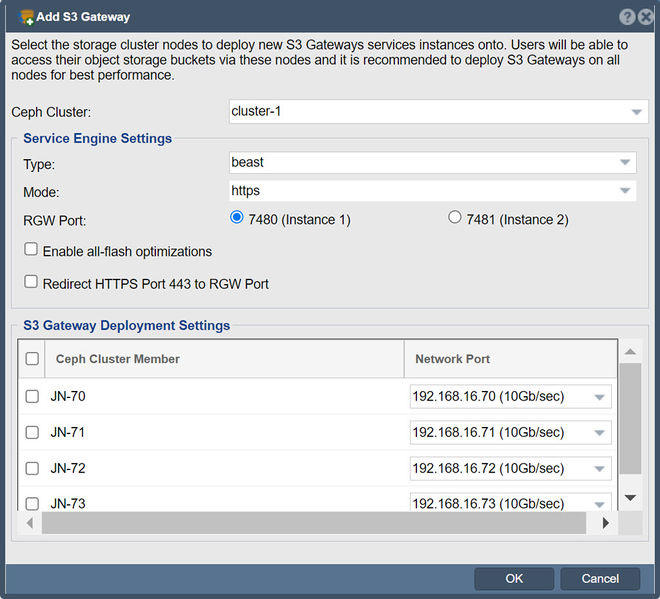This screenshot has width=660, height=599.
Task: Click the JN-73 member name
Action: pos(68,503)
